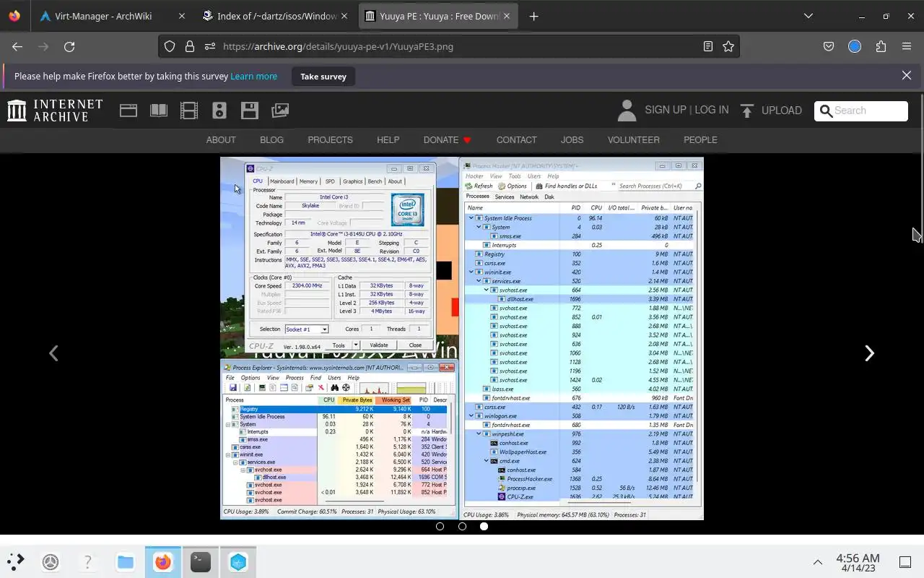Switch to the Index of /~dartz/isos tab
The width and height of the screenshot is (924, 578).
276,16
